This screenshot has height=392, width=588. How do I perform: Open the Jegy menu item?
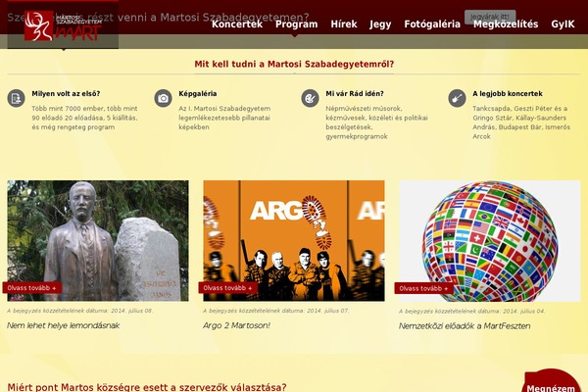(380, 24)
